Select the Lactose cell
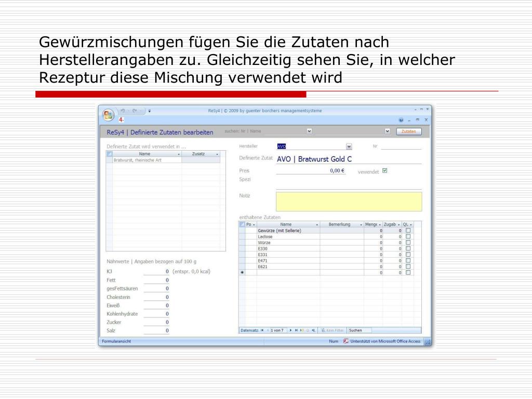Screen dimensions: 532x399 pos(288,237)
